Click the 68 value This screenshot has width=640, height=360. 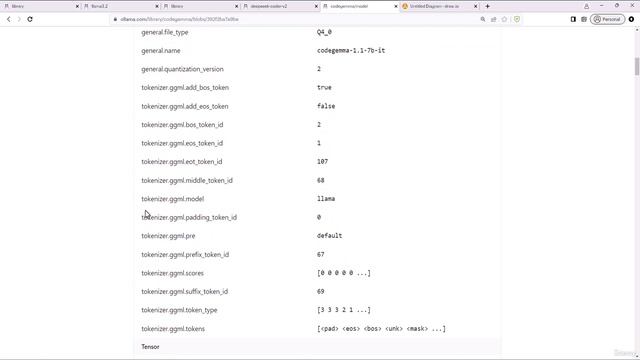(x=320, y=180)
